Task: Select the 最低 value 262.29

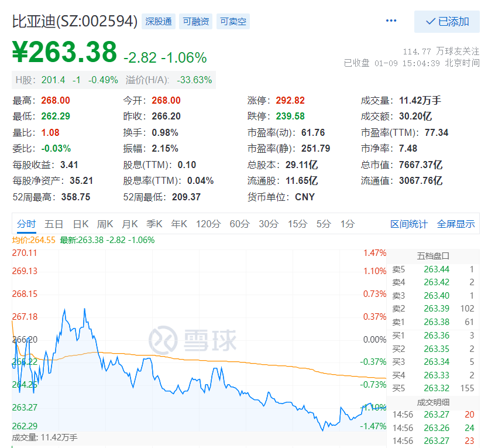Action: [56, 117]
